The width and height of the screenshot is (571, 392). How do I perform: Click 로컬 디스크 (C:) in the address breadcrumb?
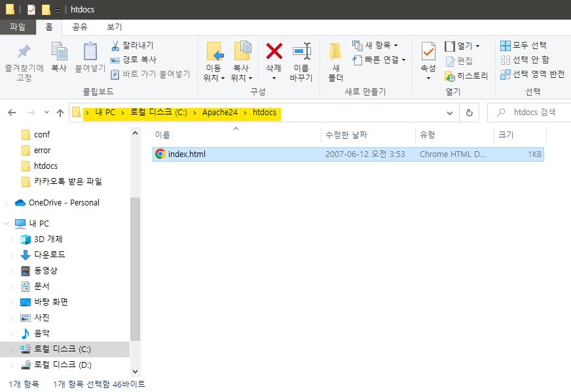coord(158,113)
